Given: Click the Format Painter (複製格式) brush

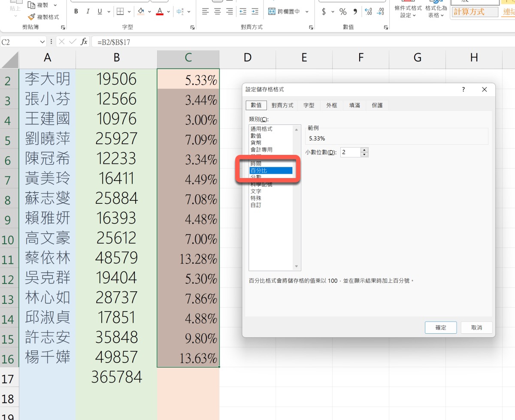Looking at the screenshot, I should 43,17.
